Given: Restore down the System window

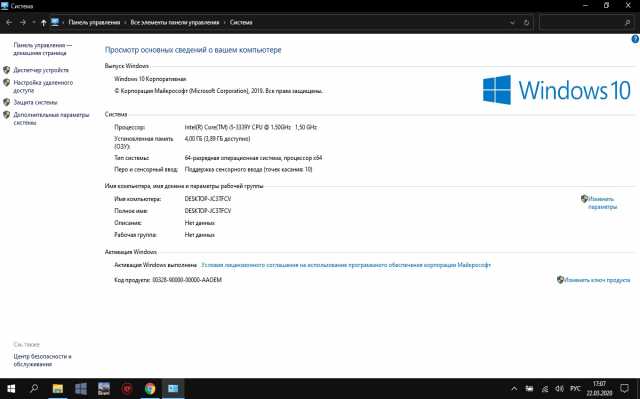Looking at the screenshot, I should click(x=607, y=6).
